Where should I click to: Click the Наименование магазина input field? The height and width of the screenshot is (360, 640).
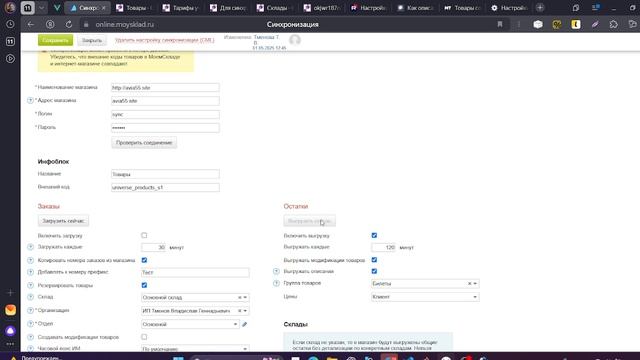pos(165,88)
